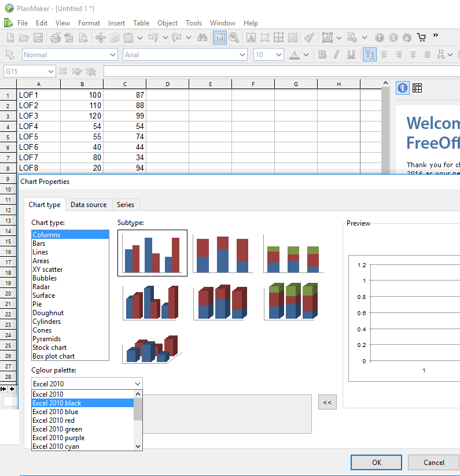Click the Paste clipboard icon

pyautogui.click(x=128, y=38)
